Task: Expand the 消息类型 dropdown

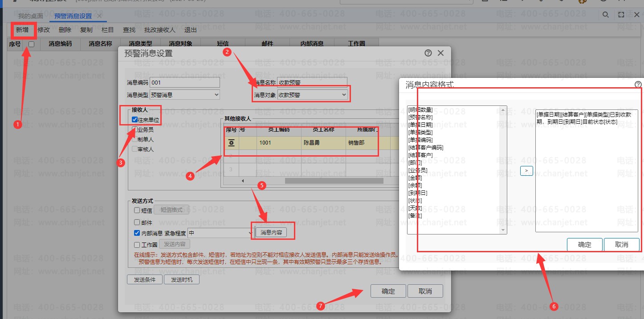Action: [185, 95]
